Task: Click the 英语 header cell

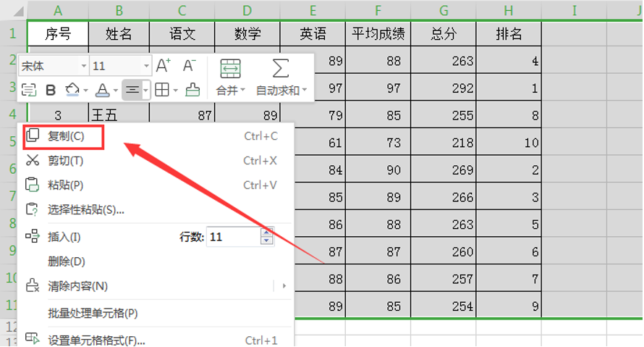Action: 313,34
